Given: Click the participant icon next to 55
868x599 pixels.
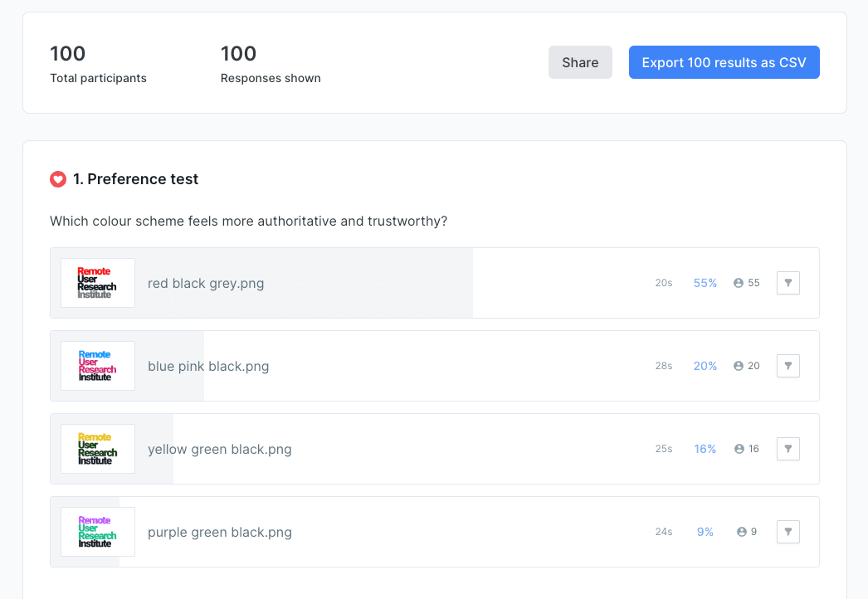Looking at the screenshot, I should pos(738,282).
